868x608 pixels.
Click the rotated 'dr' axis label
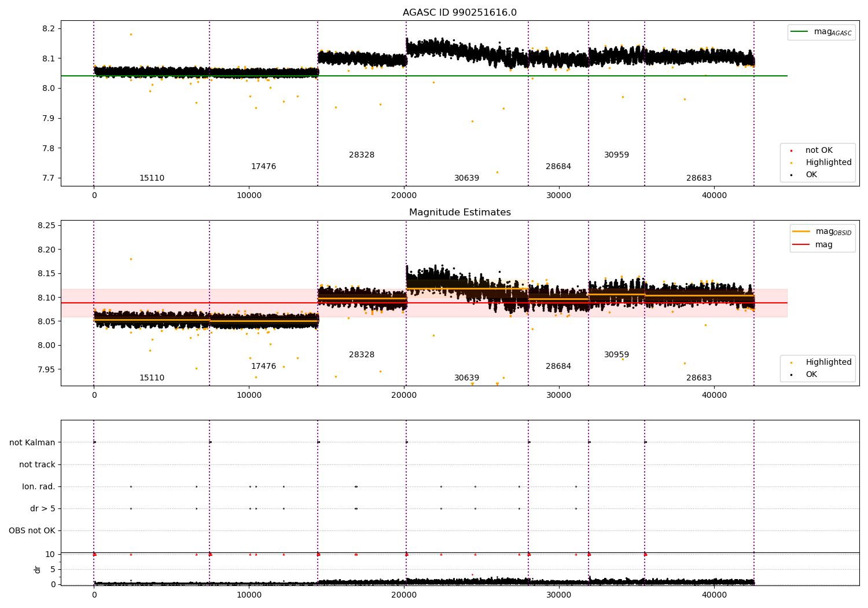click(38, 569)
